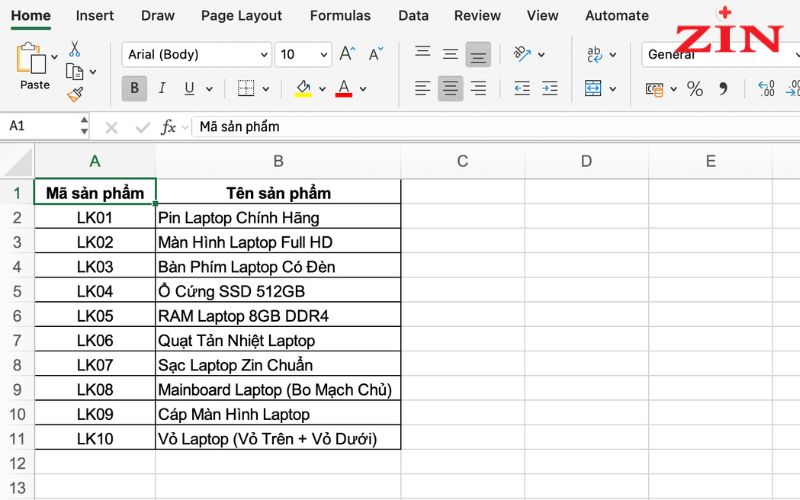Toggle italic formatting
800x500 pixels.
[x=162, y=88]
